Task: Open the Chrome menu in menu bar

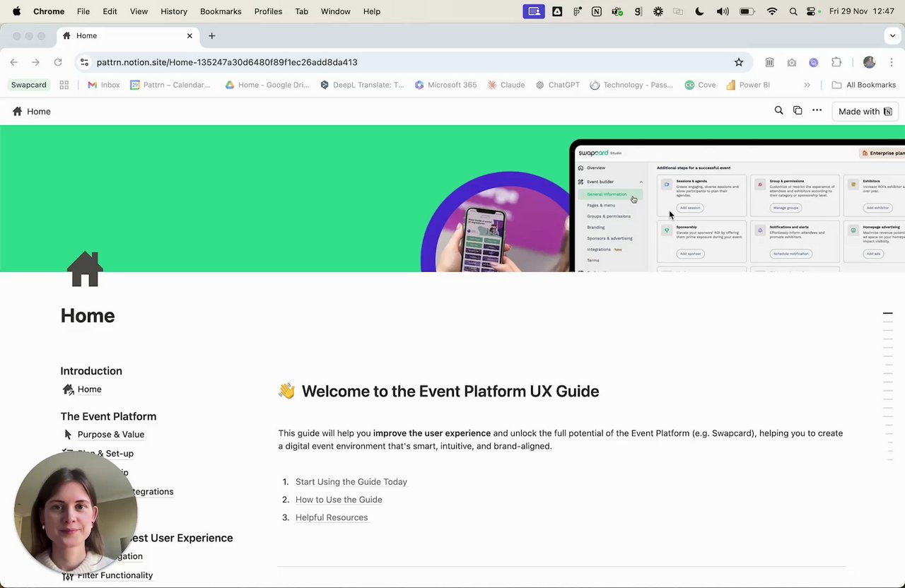Action: pyautogui.click(x=49, y=11)
